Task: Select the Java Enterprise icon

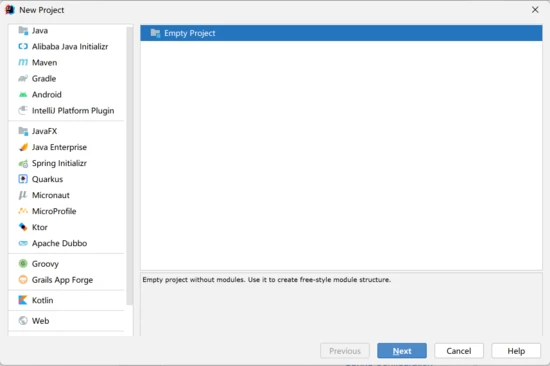Action: [23, 147]
